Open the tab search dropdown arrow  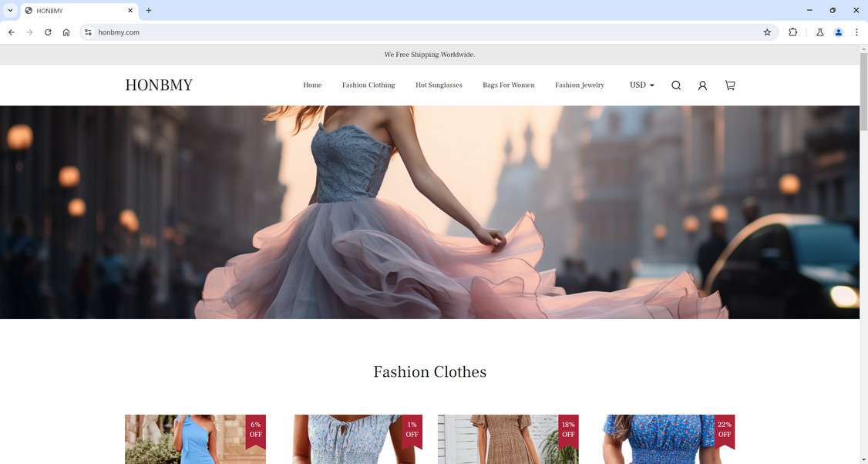(10, 10)
